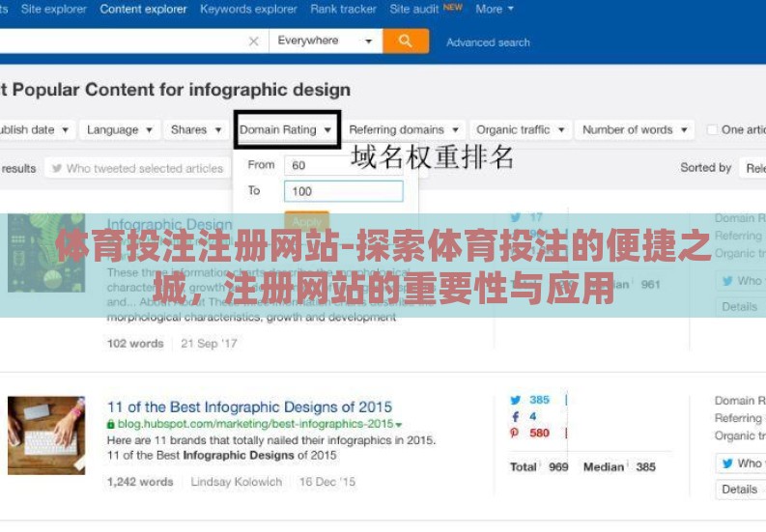Viewport: 766px width, 532px height.
Task: Click the '102 words' text
Action: click(x=135, y=344)
